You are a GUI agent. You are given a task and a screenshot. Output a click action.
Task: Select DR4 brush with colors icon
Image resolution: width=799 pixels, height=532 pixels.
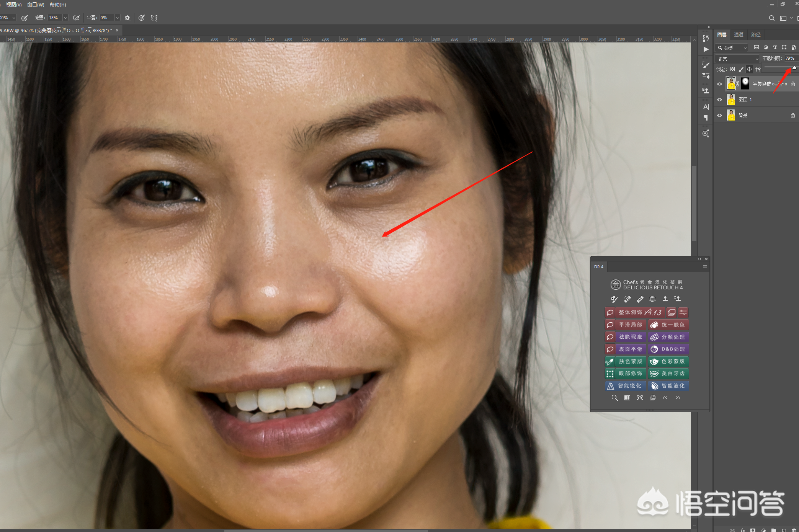614,299
